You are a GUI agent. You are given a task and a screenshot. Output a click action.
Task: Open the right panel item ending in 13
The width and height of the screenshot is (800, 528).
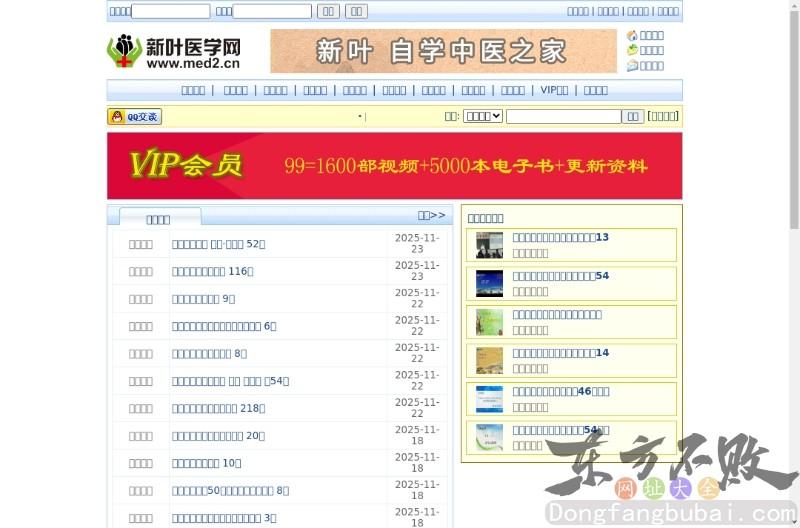(x=560, y=237)
